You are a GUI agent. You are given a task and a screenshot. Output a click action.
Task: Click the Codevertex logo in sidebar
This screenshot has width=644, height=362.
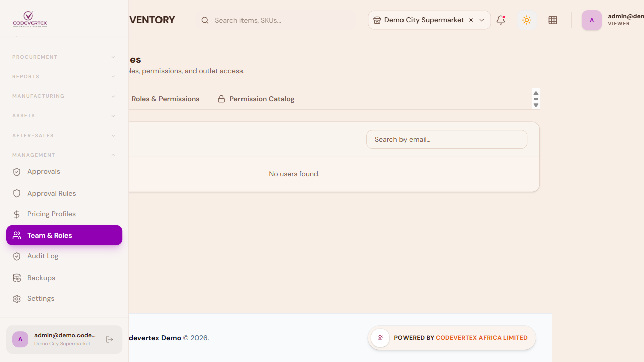click(30, 19)
